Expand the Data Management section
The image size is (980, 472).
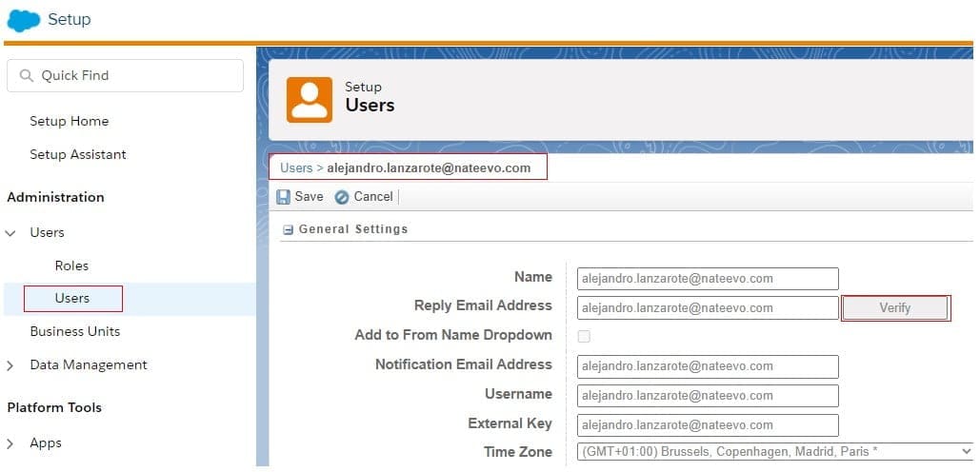[x=11, y=365]
